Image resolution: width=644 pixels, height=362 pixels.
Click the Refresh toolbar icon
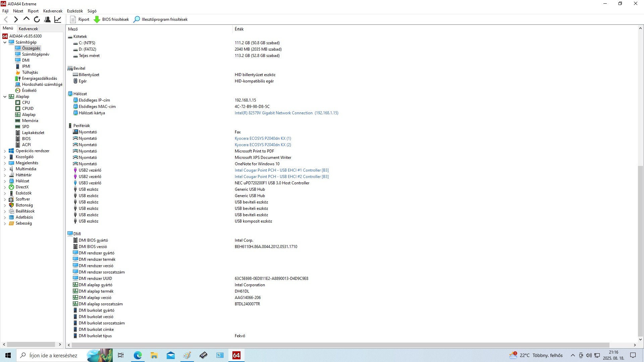pyautogui.click(x=37, y=19)
